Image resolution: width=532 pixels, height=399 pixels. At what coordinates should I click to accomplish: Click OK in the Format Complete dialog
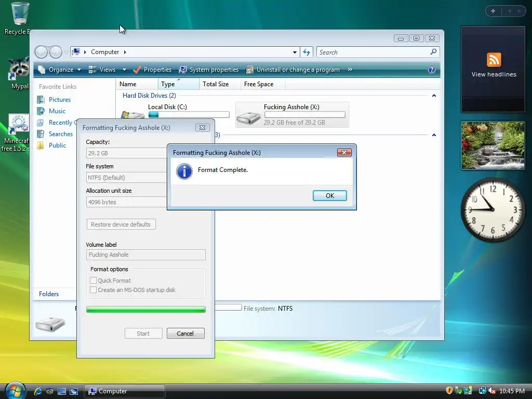click(x=329, y=195)
